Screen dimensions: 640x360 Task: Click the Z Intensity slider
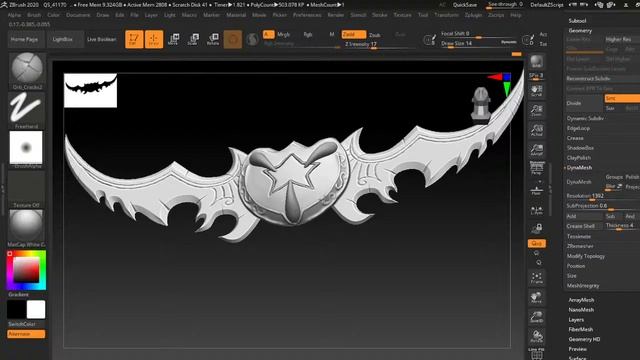click(379, 44)
